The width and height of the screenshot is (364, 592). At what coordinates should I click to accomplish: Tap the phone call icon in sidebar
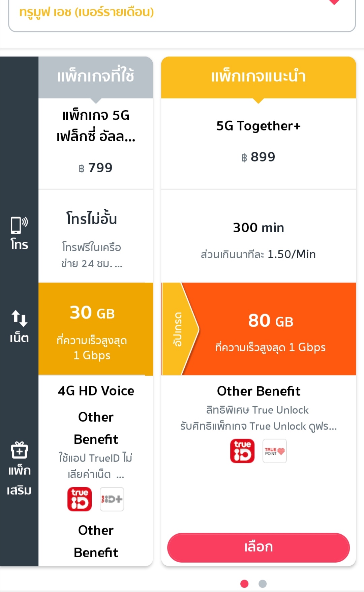(x=19, y=225)
